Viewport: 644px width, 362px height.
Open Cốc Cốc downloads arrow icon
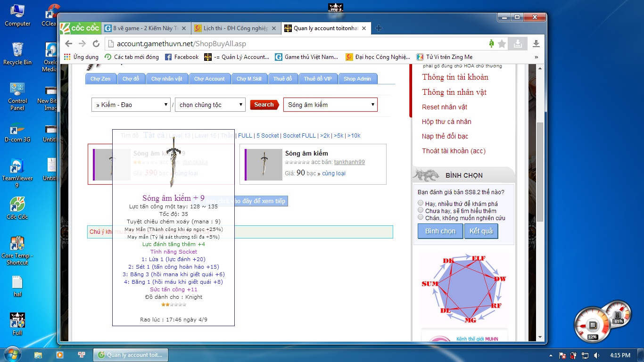[x=536, y=44]
